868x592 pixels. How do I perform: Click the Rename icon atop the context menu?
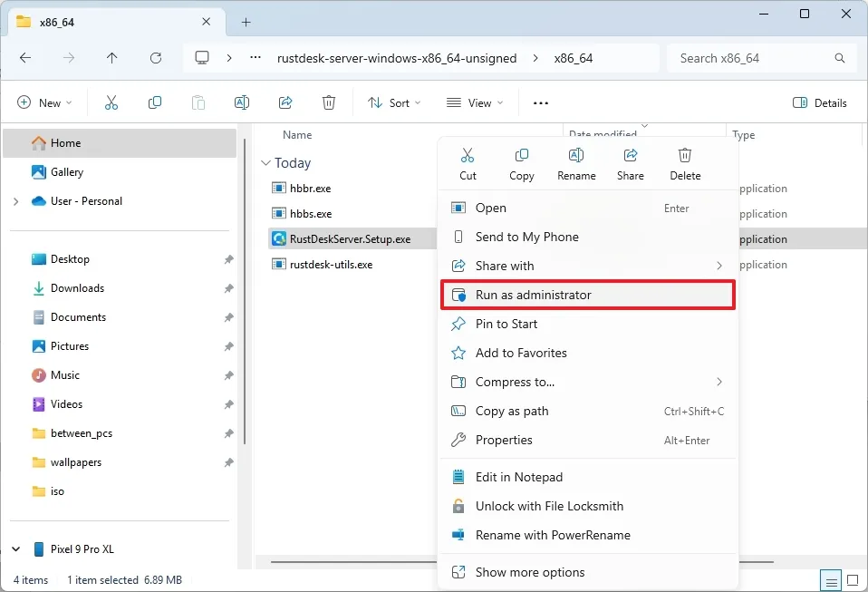tap(576, 163)
